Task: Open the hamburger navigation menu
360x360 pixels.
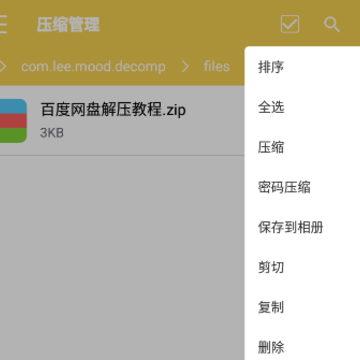Action: tap(3, 24)
